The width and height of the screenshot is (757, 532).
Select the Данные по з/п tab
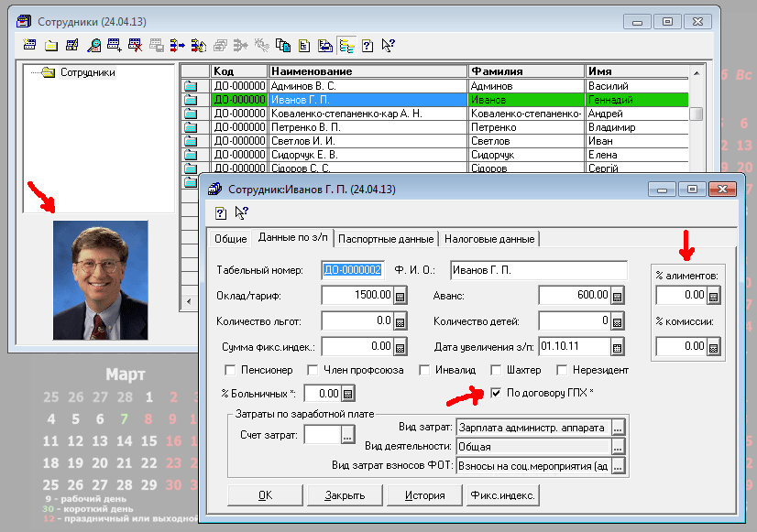click(x=292, y=237)
